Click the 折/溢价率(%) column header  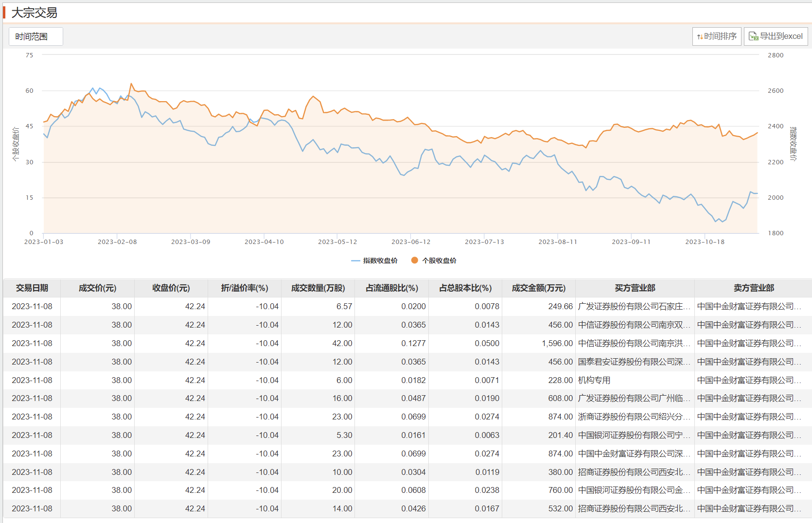[x=245, y=288]
